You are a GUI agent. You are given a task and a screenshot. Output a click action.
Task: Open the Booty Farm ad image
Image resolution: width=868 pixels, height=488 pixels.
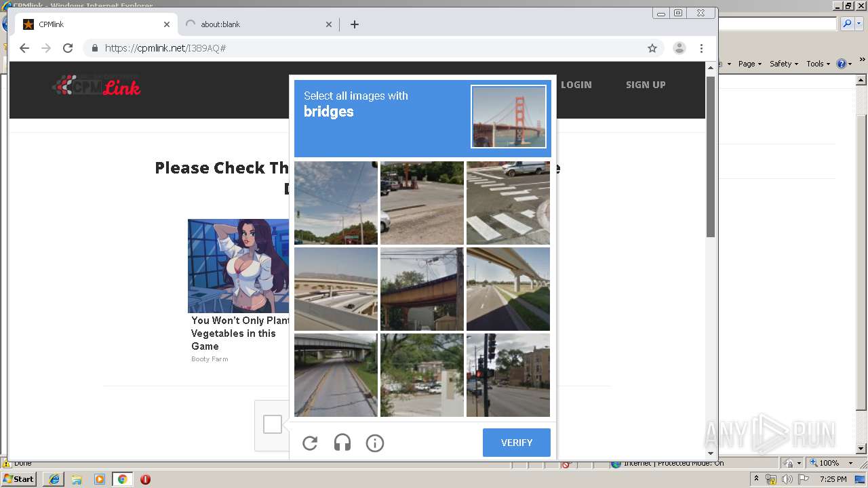239,266
